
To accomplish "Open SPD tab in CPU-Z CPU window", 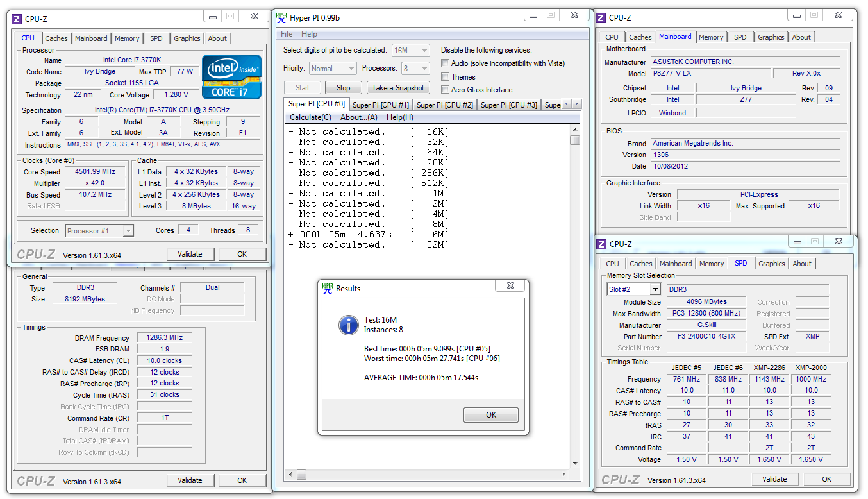I will tap(156, 38).
